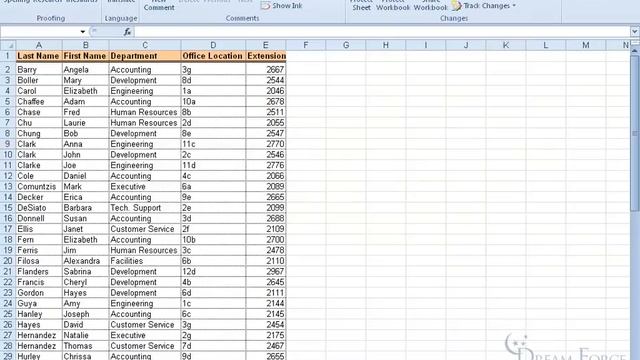Click the cell containing 'Chung'
Viewport: 640px width, 360px height.
click(x=39, y=133)
